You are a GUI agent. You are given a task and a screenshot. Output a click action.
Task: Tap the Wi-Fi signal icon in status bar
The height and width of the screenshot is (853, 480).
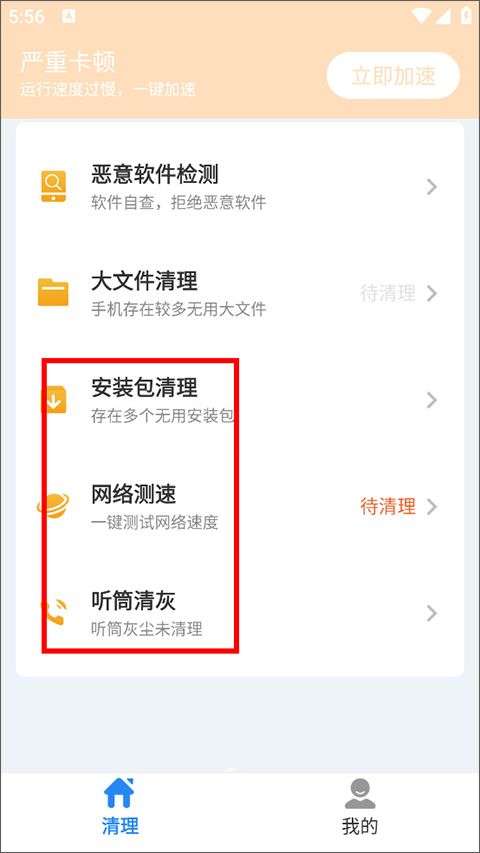tap(423, 16)
